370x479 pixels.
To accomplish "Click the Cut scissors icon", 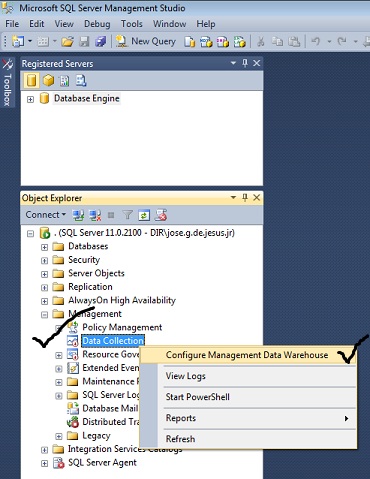I will [x=261, y=42].
